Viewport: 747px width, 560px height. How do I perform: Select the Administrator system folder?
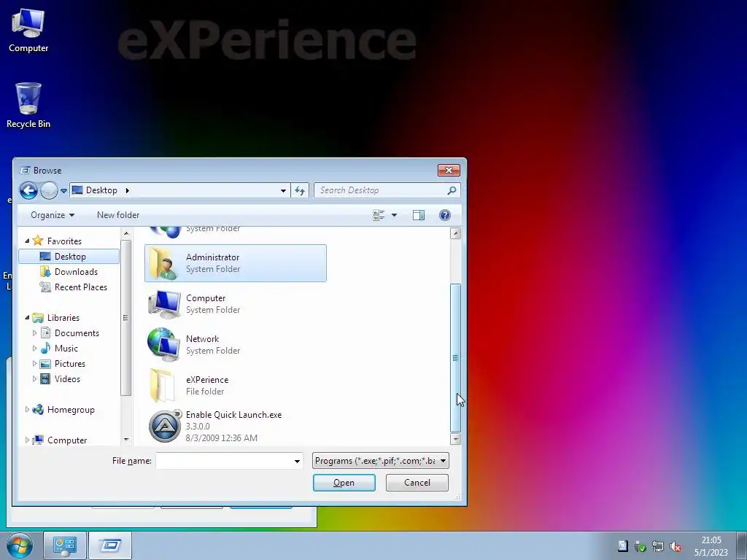tap(236, 263)
